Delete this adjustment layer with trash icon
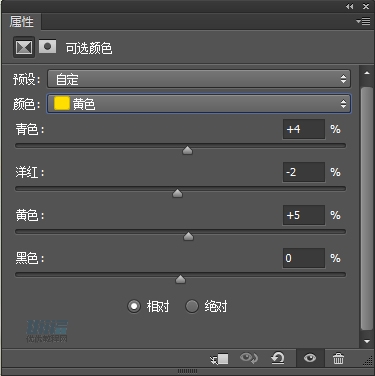The height and width of the screenshot is (376, 375). [x=338, y=359]
